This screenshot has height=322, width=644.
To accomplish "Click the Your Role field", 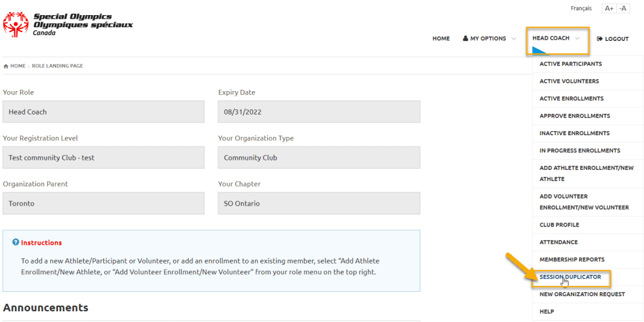I will coord(104,112).
